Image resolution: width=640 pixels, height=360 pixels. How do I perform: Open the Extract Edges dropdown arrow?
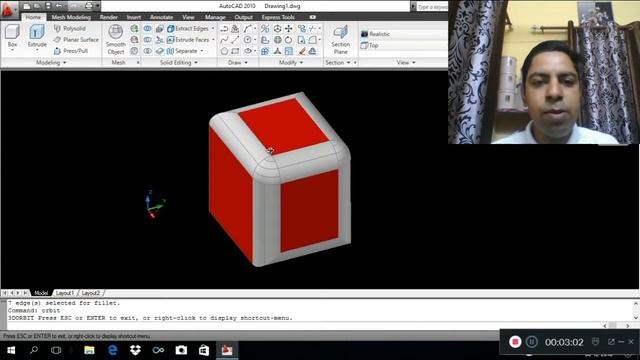(x=213, y=29)
